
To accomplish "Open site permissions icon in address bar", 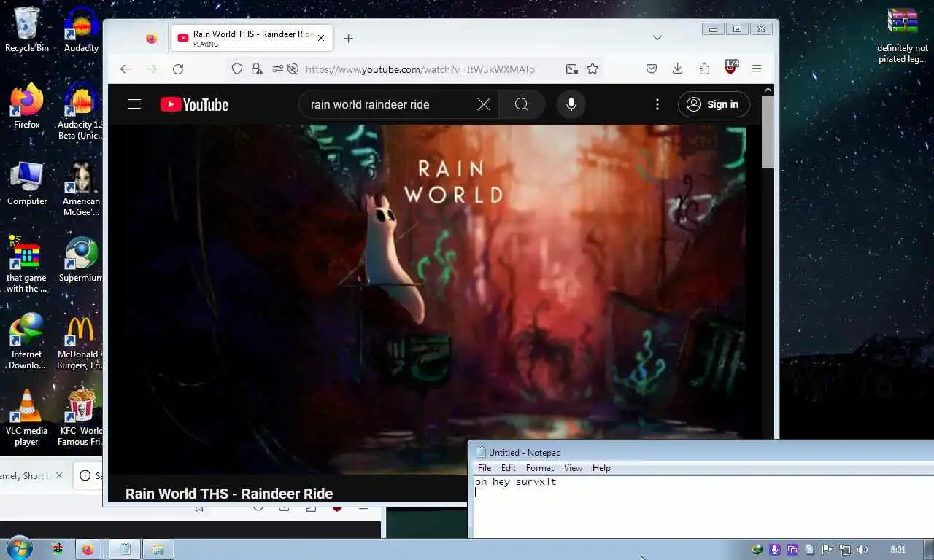I will pos(277,69).
